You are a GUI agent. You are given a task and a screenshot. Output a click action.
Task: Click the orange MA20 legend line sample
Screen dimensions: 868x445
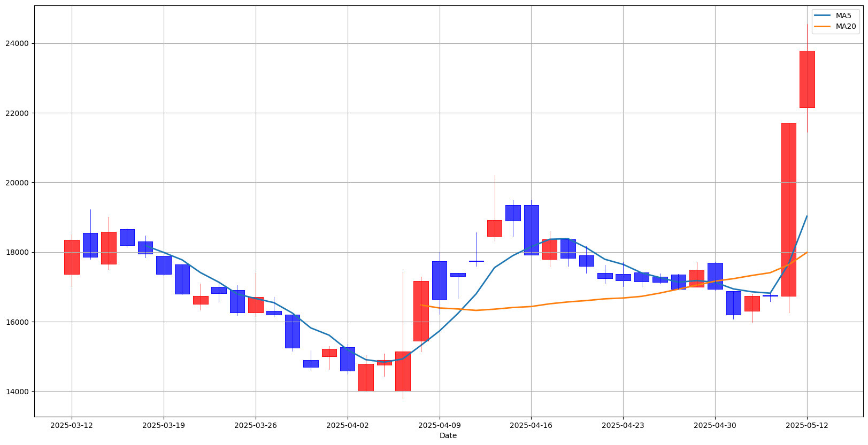point(823,26)
